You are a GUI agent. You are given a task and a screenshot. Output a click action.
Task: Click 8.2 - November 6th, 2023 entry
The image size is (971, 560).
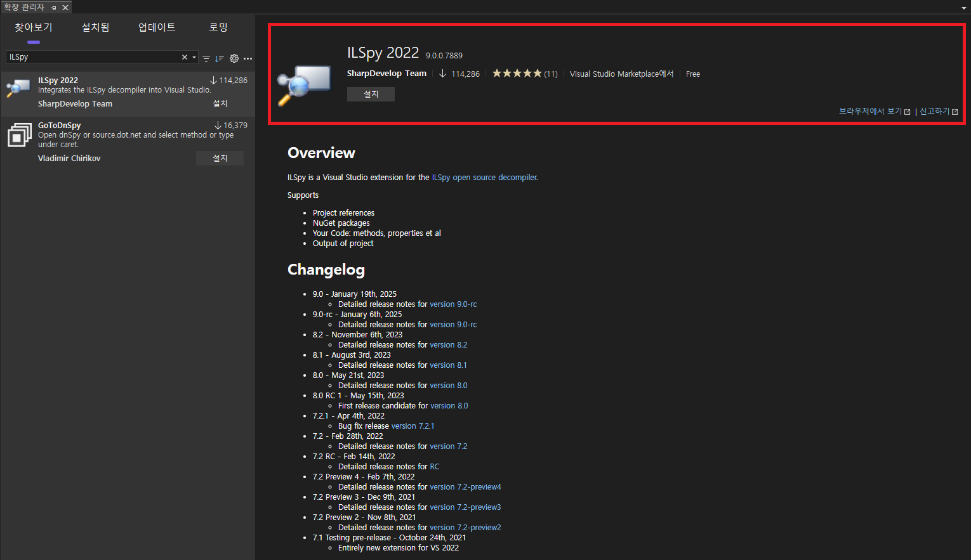(357, 335)
